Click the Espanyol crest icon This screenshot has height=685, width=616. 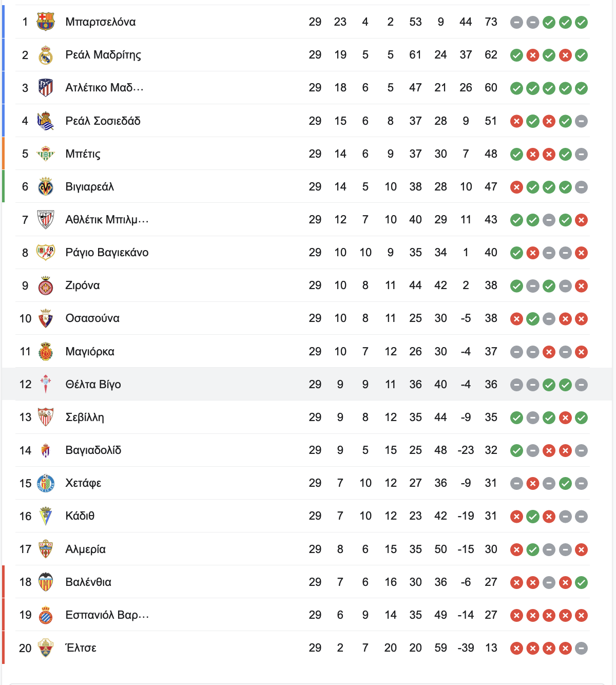tap(46, 615)
